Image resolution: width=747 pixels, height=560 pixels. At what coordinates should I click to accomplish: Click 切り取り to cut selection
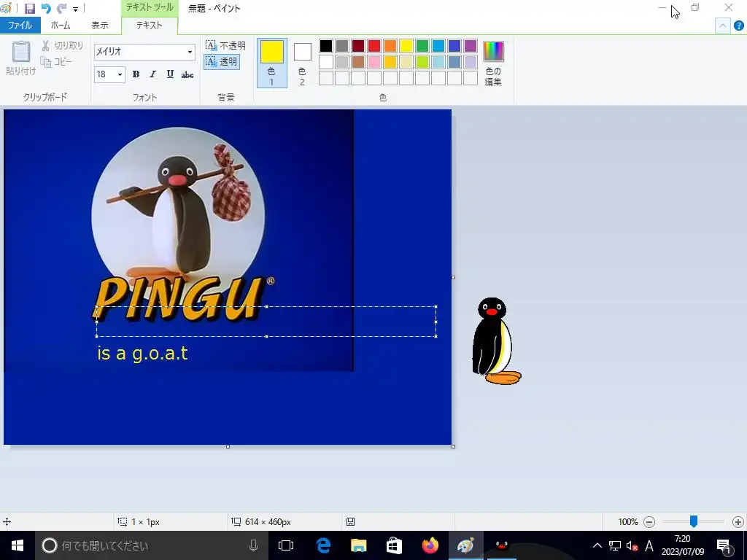(x=63, y=45)
